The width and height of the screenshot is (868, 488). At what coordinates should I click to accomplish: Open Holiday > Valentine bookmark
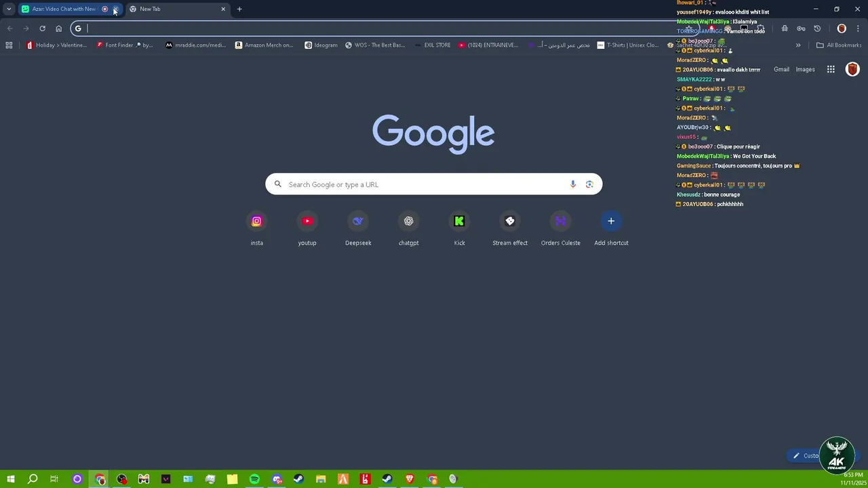coord(57,45)
